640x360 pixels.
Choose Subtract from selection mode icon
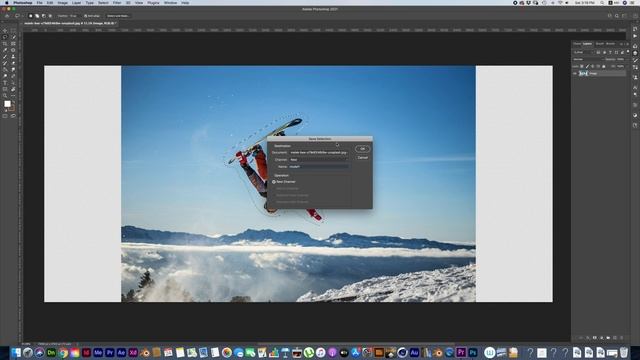(44, 16)
